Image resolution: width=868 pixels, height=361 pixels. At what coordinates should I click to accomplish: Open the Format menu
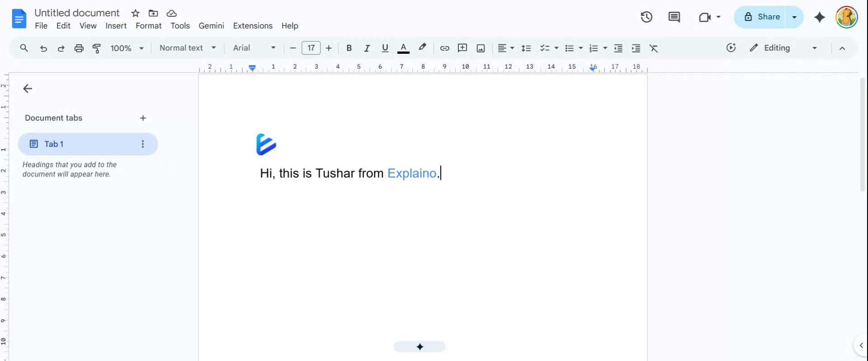[149, 26]
